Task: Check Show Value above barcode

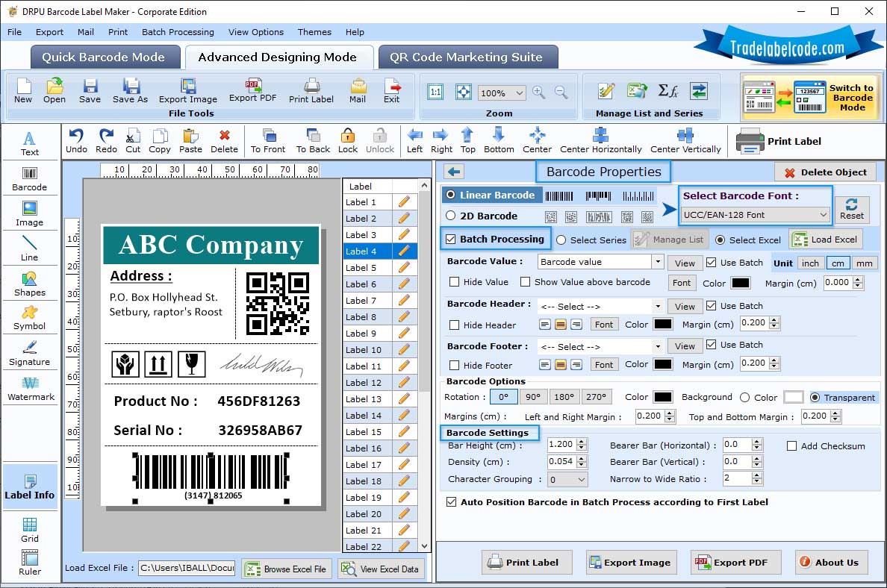Action: pyautogui.click(x=526, y=281)
